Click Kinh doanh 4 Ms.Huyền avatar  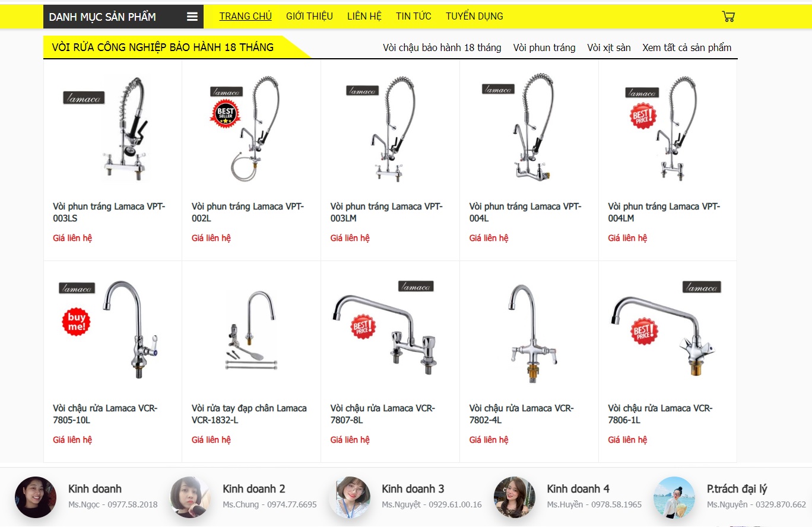pyautogui.click(x=515, y=497)
